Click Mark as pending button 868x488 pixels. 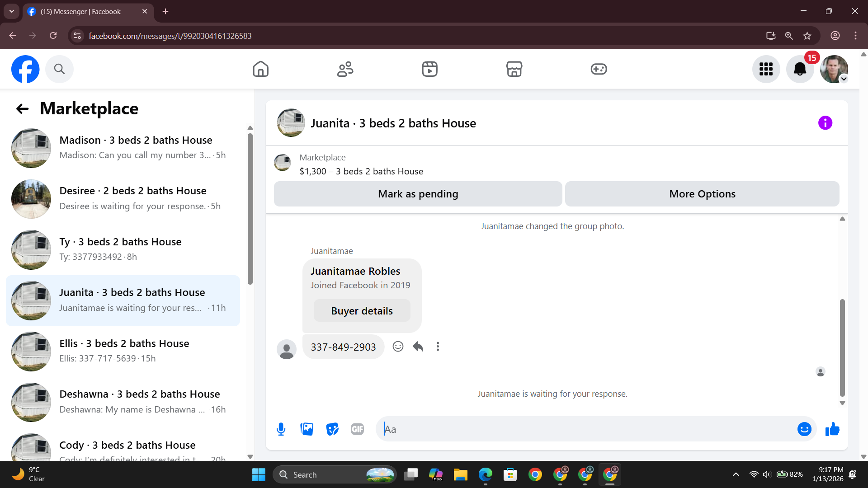[x=418, y=194]
